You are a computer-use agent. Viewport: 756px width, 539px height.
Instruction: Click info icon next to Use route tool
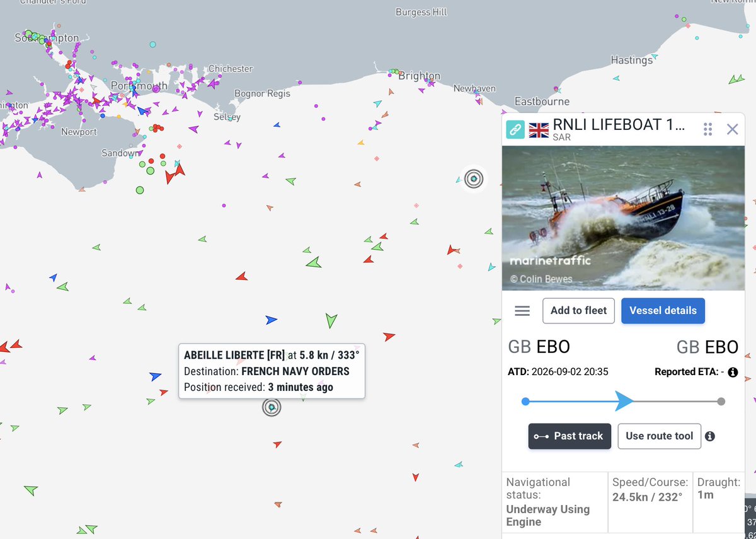(710, 436)
